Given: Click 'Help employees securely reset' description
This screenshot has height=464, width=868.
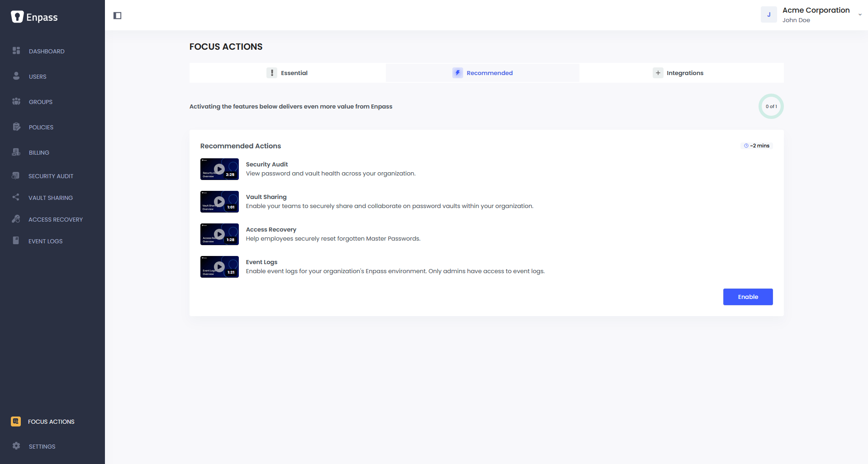Looking at the screenshot, I should tap(333, 238).
